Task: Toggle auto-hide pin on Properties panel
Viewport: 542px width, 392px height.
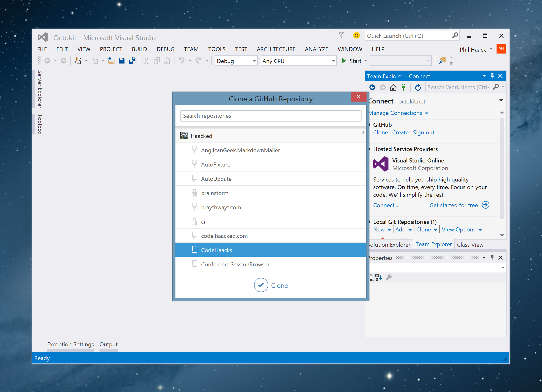Action: pos(492,258)
